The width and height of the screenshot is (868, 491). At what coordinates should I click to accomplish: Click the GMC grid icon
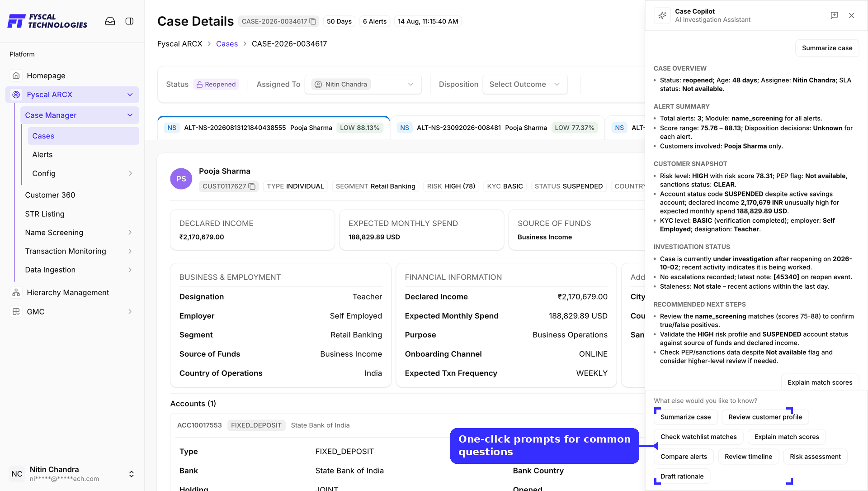click(x=16, y=312)
